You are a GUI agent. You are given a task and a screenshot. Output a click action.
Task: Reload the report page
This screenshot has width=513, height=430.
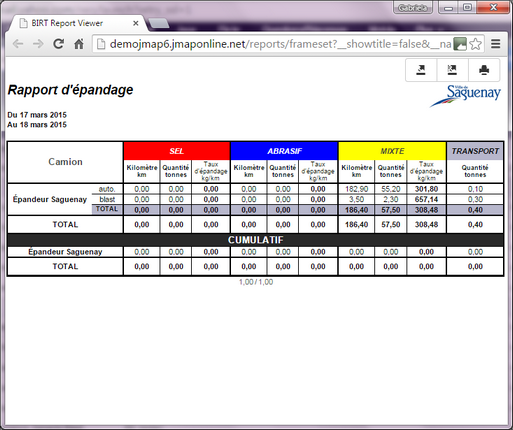(x=59, y=44)
